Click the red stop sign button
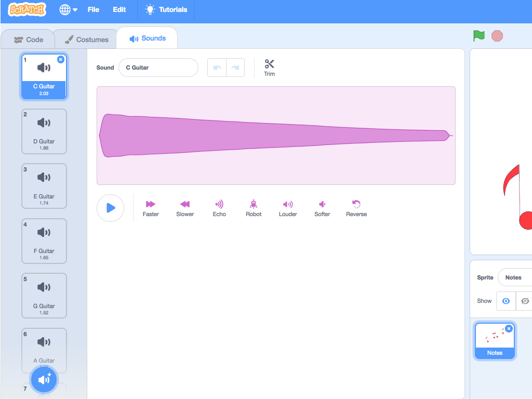 (x=497, y=36)
